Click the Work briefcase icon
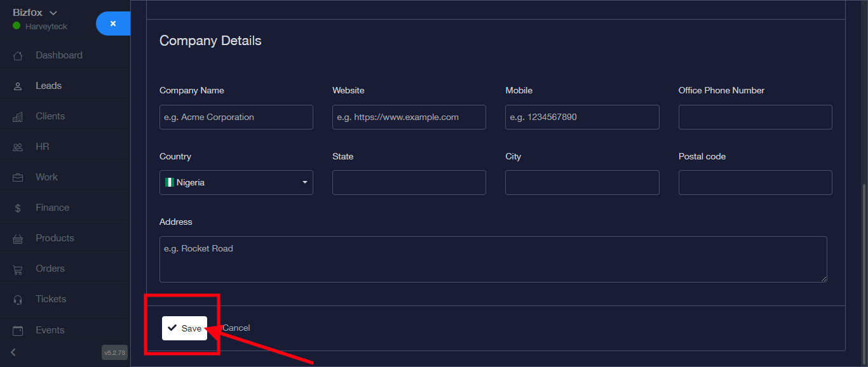Screen dimensions: 868x367 coord(18,178)
